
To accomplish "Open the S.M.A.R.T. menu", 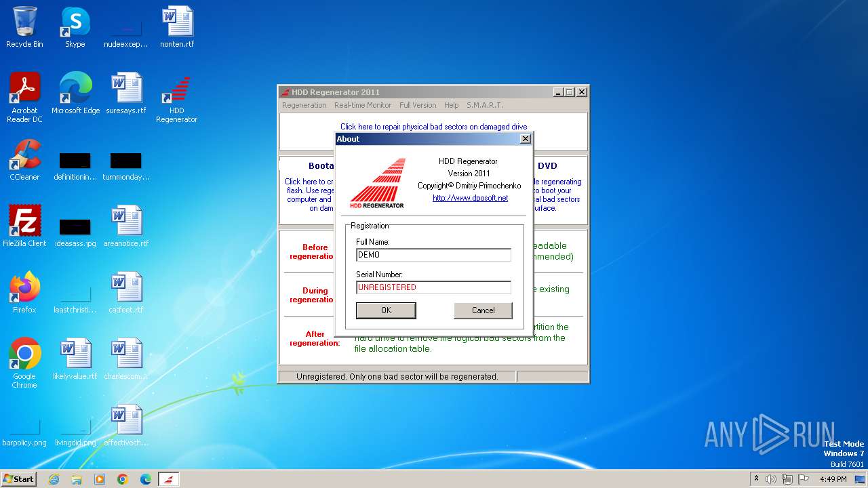I will click(x=485, y=105).
